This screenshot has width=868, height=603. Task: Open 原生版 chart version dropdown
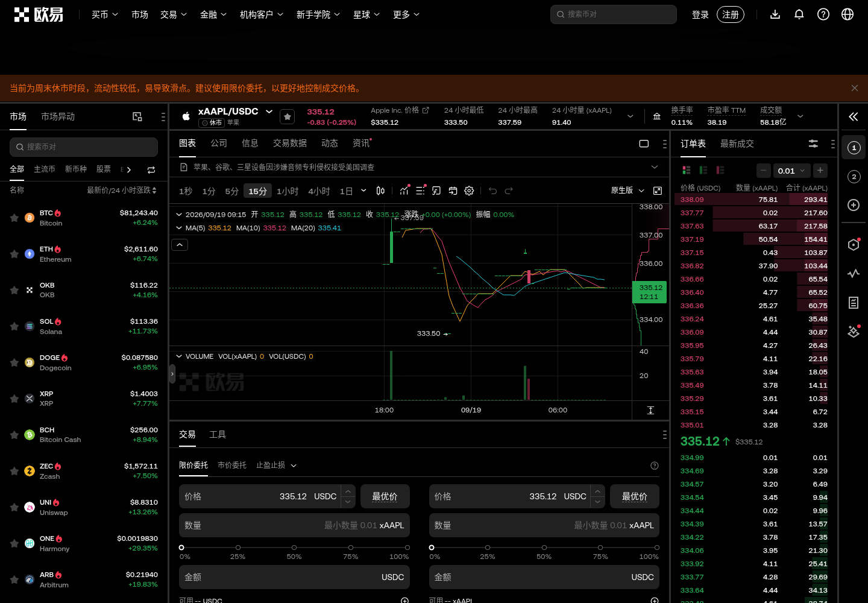[627, 191]
